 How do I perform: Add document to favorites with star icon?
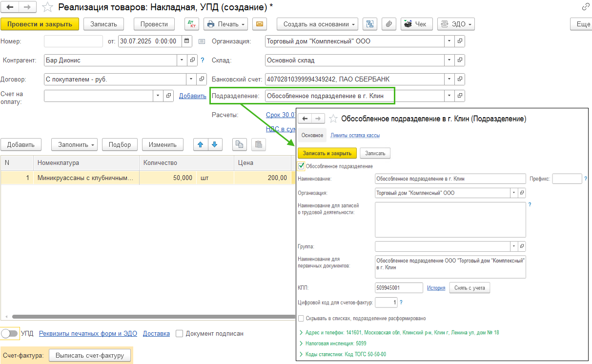tap(47, 7)
